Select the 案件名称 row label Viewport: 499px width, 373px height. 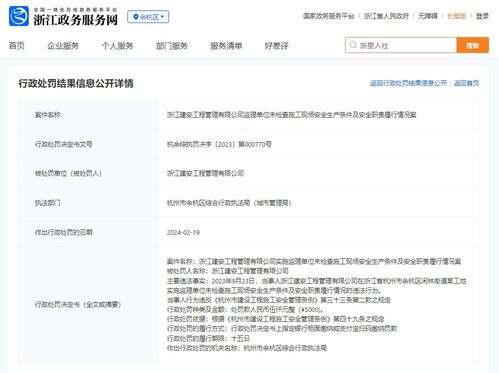point(48,115)
